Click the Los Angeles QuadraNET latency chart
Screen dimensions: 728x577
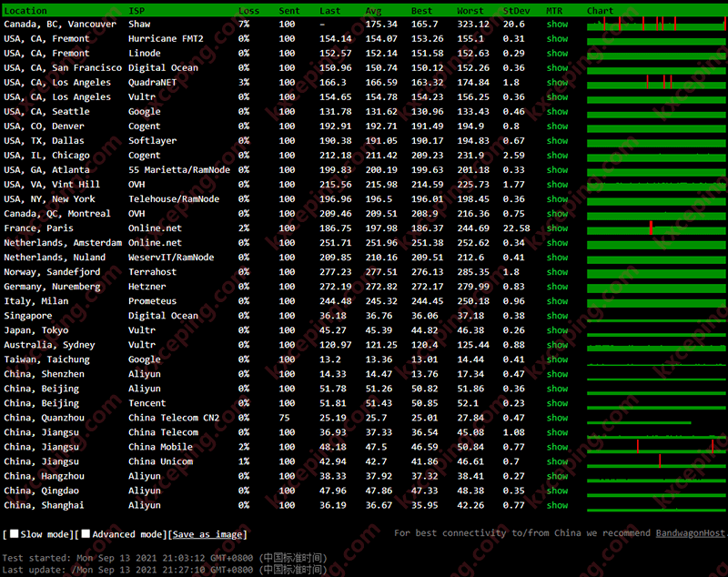[656, 82]
